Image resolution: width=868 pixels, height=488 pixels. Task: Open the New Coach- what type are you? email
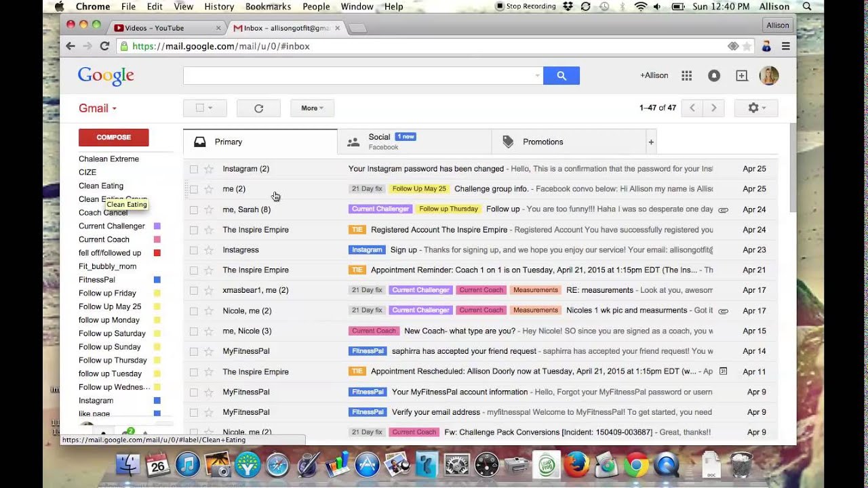pyautogui.click(x=460, y=331)
